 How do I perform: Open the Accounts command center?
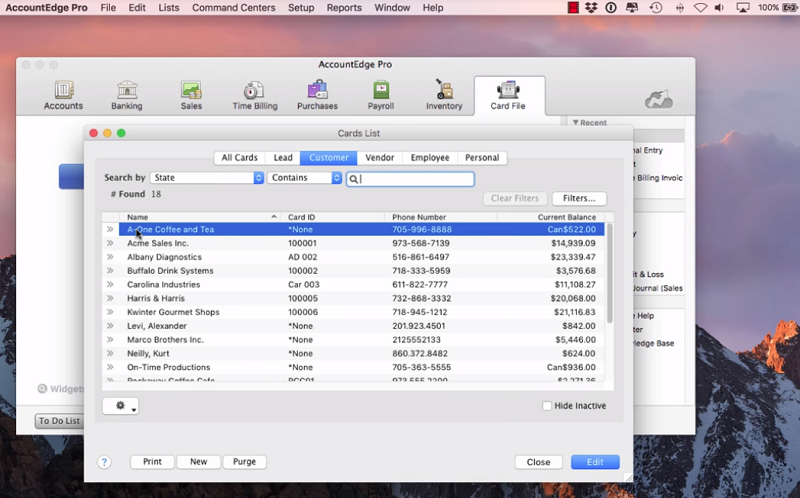coord(63,95)
